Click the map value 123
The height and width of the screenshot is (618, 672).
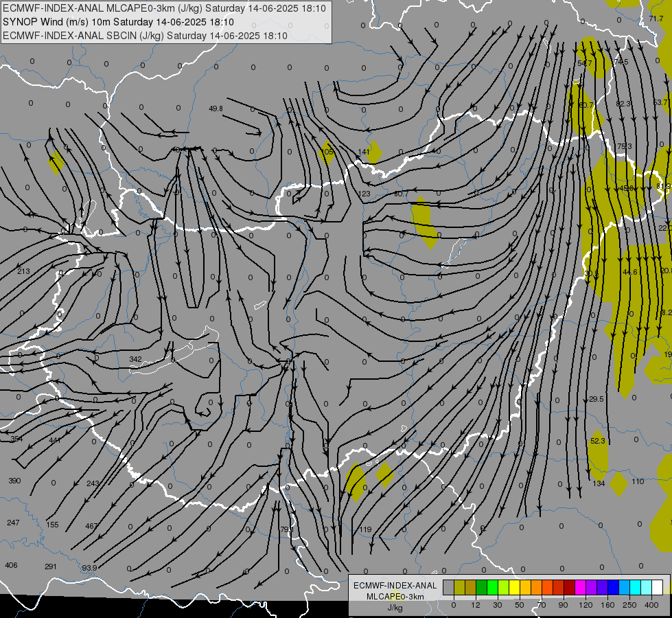pos(364,194)
